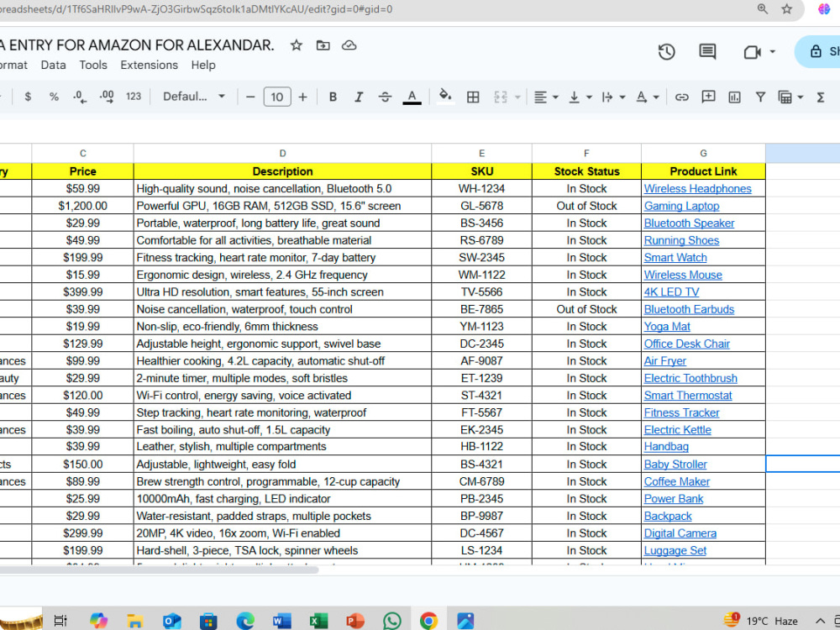Open the Extensions menu
This screenshot has height=630, width=840.
pyautogui.click(x=149, y=65)
